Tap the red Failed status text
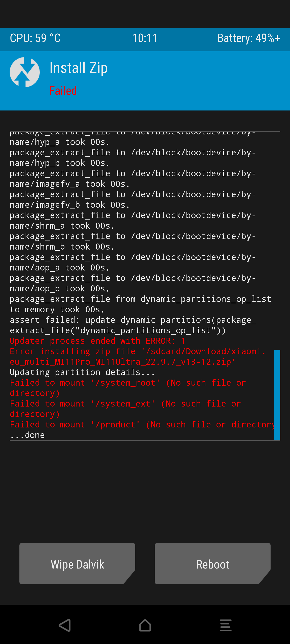This screenshot has width=290, height=644. [63, 91]
